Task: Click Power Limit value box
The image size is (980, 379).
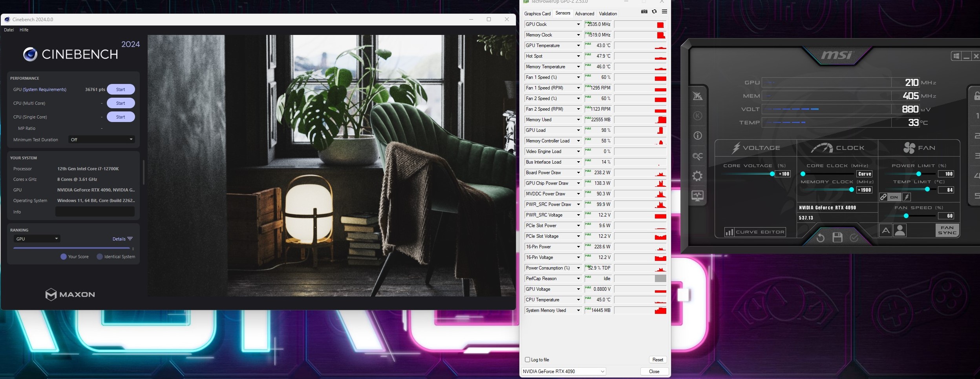Action: [x=946, y=174]
